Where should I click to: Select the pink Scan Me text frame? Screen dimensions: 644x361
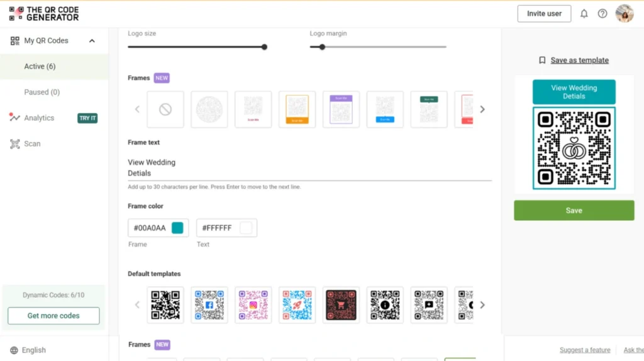pos(253,109)
